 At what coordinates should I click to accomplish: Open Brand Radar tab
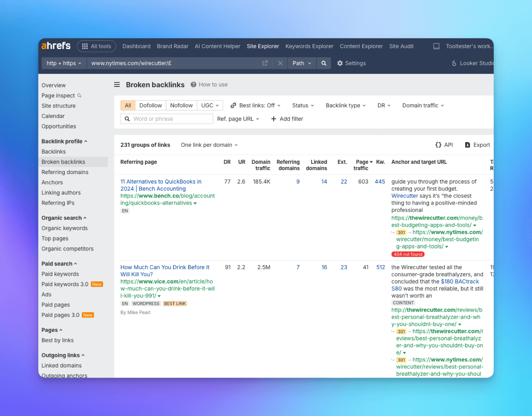(x=173, y=46)
